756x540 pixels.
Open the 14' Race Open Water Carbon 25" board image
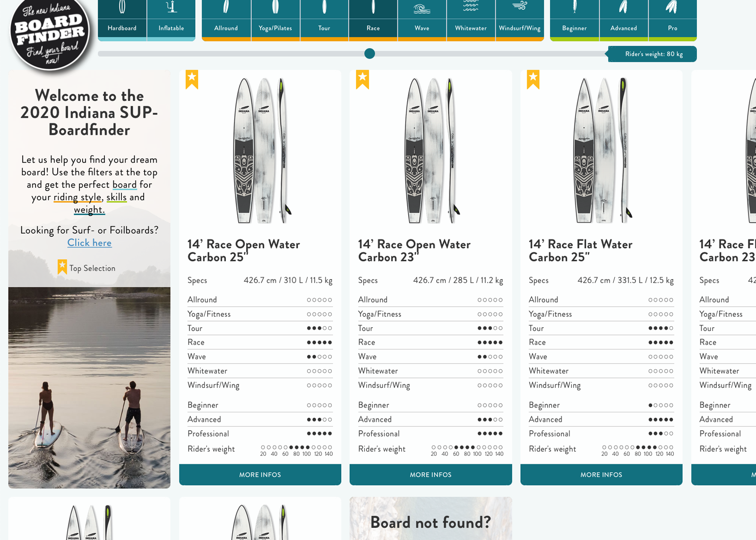click(x=263, y=150)
